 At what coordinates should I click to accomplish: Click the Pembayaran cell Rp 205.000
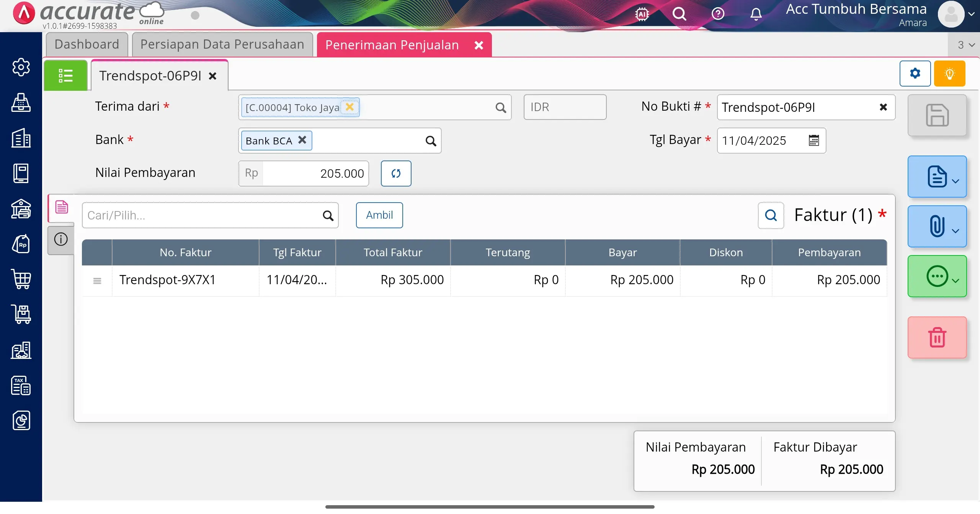point(830,280)
